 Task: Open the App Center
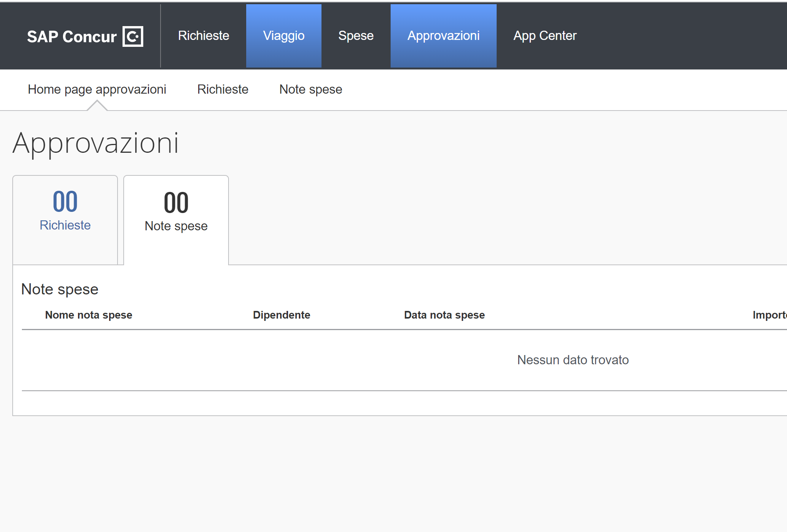(545, 36)
